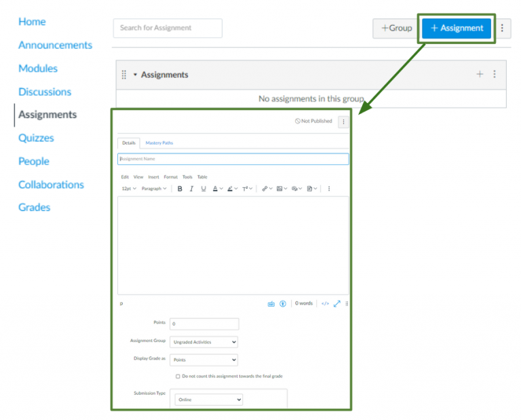Open People in course navigation
521x420 pixels.
tap(34, 161)
